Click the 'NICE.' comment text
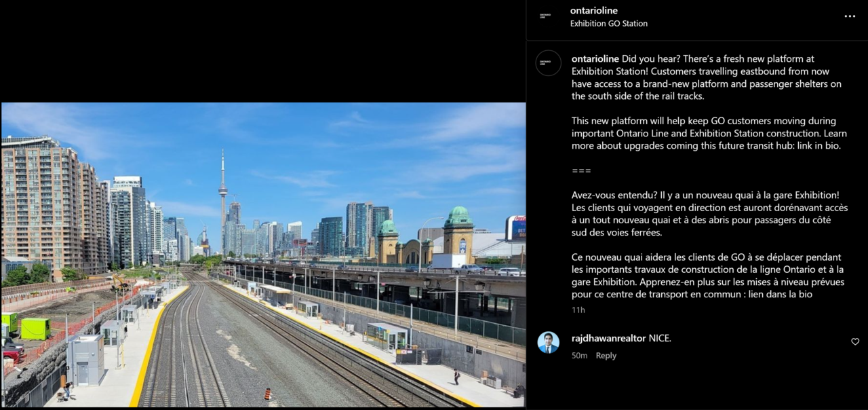Image resolution: width=868 pixels, height=410 pixels. [659, 338]
